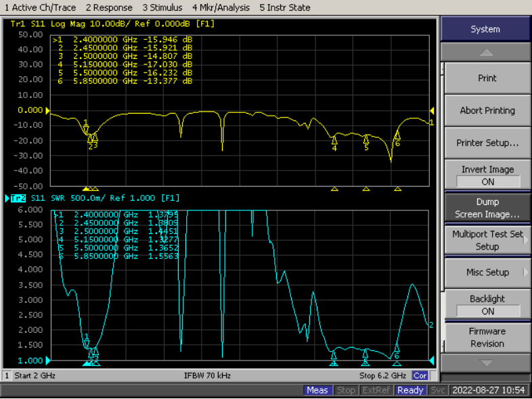The width and height of the screenshot is (532, 399).
Task: Click the Meas status indicator
Action: coord(317,390)
